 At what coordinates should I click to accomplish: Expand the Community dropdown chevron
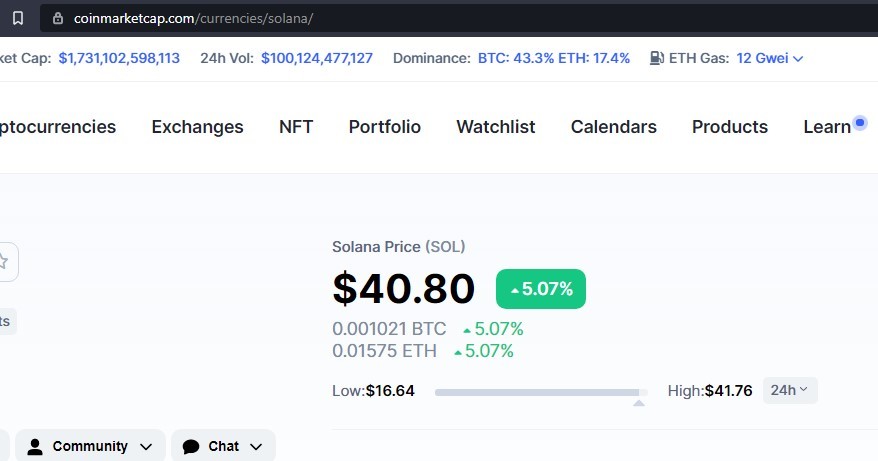[146, 447]
